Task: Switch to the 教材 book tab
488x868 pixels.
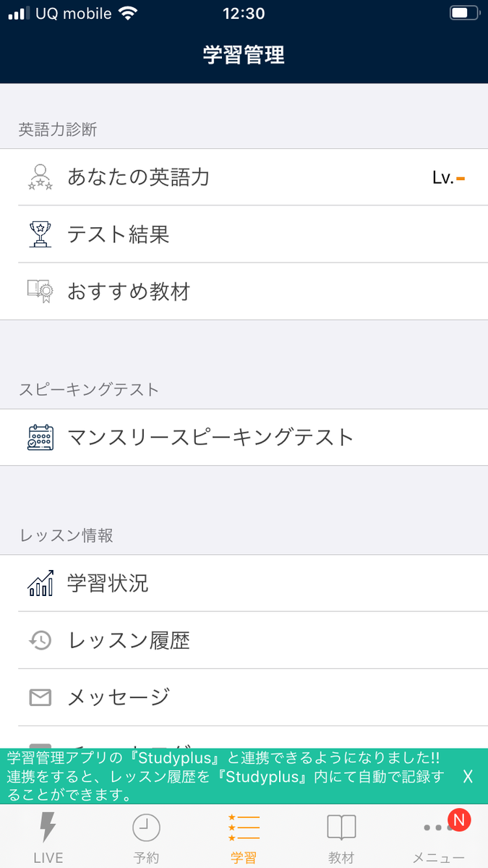Action: [x=340, y=827]
